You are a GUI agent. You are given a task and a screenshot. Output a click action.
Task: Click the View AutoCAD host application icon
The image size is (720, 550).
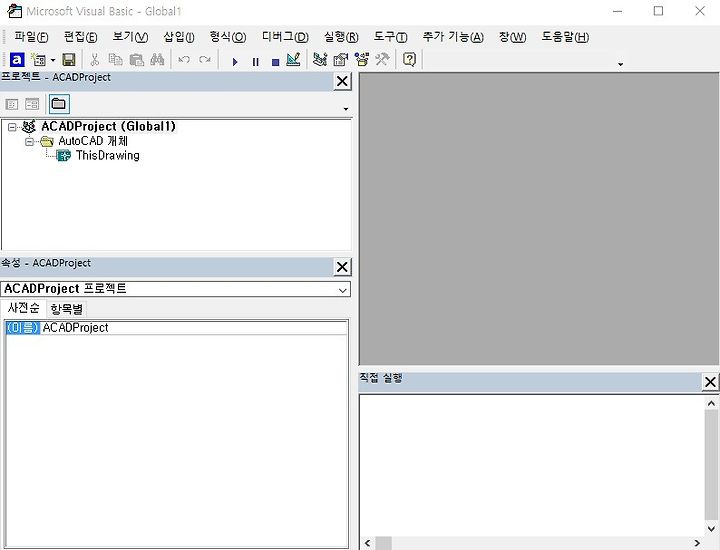click(x=17, y=60)
